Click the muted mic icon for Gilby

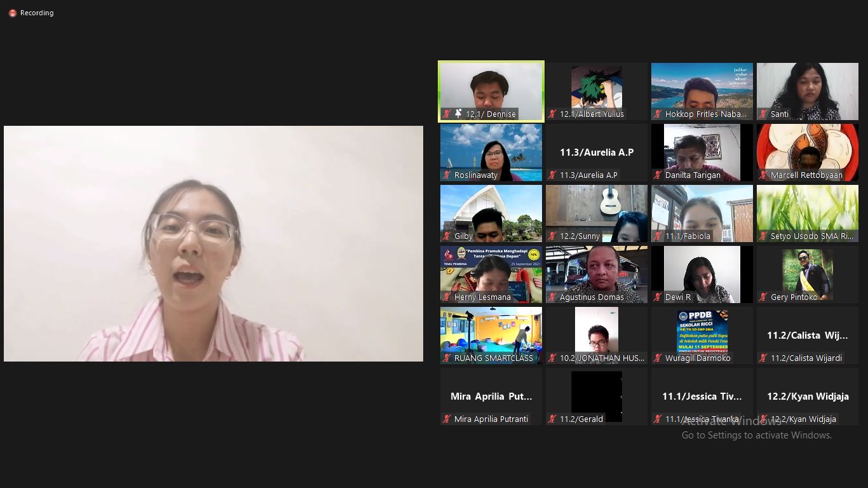point(447,236)
